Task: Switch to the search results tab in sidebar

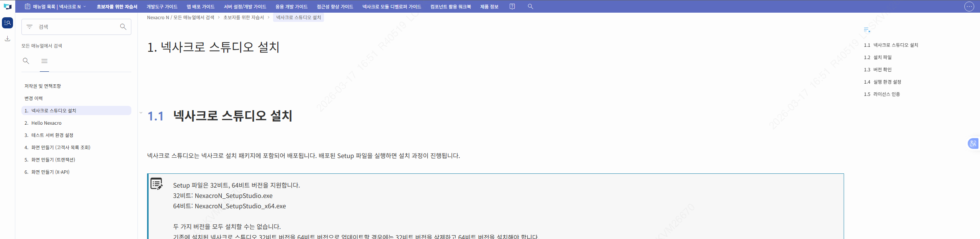Action: point(26,61)
